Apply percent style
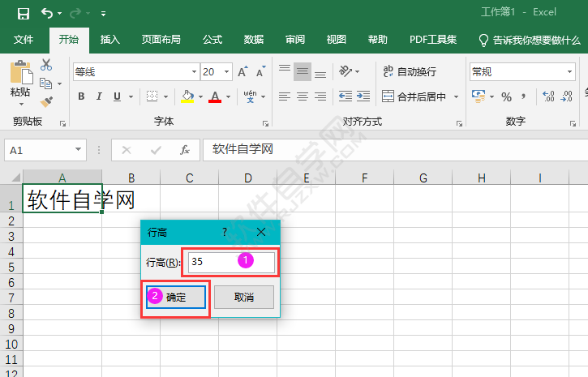 coord(507,96)
